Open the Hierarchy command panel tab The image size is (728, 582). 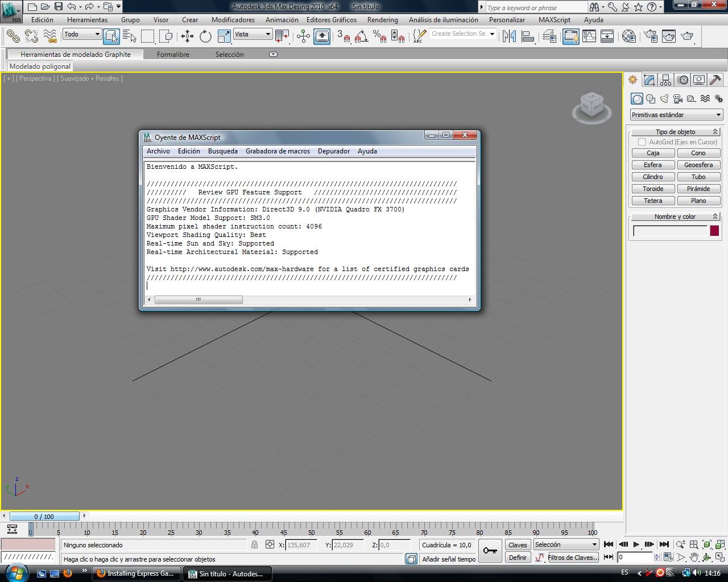point(665,80)
